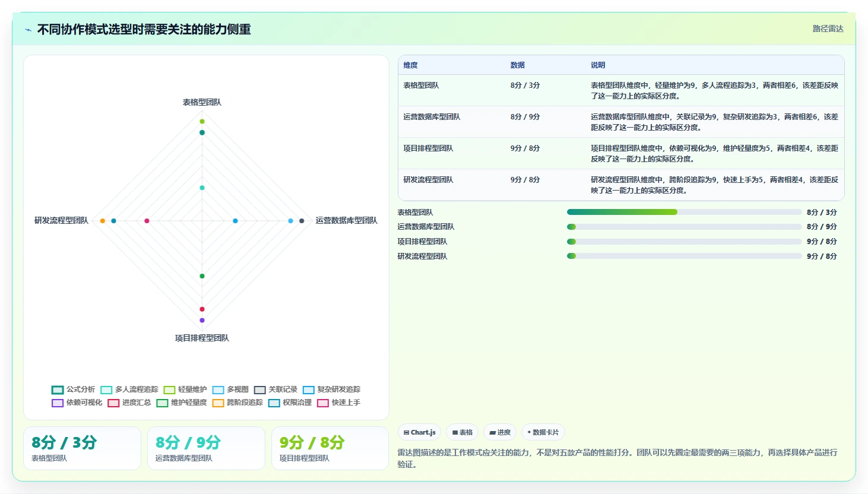868x494 pixels.
Task: Click the green 维护轻量度 point on radar
Action: (x=202, y=276)
